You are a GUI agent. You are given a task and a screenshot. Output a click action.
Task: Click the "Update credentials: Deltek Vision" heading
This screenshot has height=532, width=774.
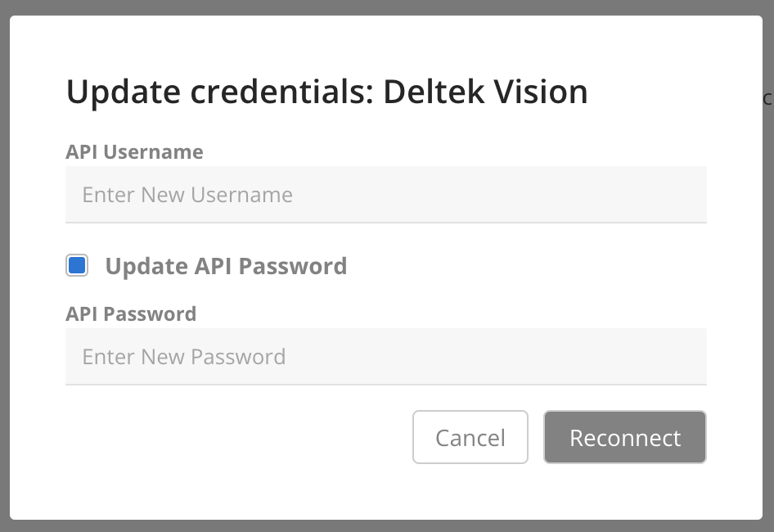(326, 92)
